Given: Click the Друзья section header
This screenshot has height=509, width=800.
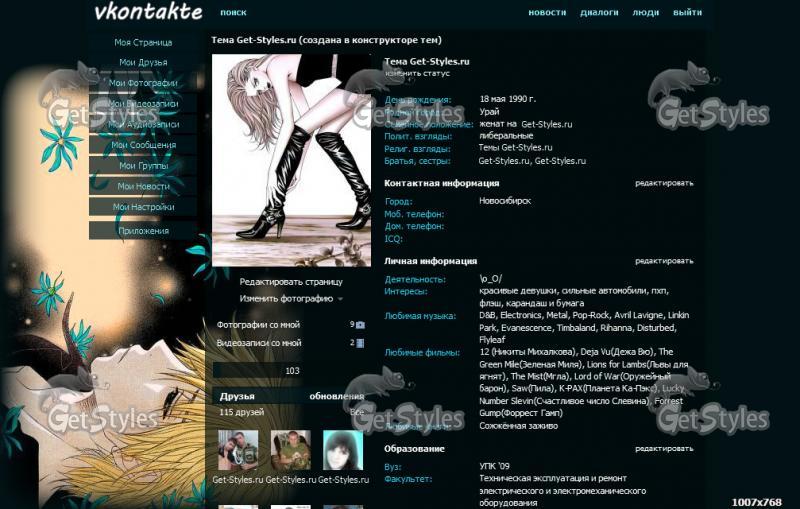Looking at the screenshot, I should (x=237, y=396).
